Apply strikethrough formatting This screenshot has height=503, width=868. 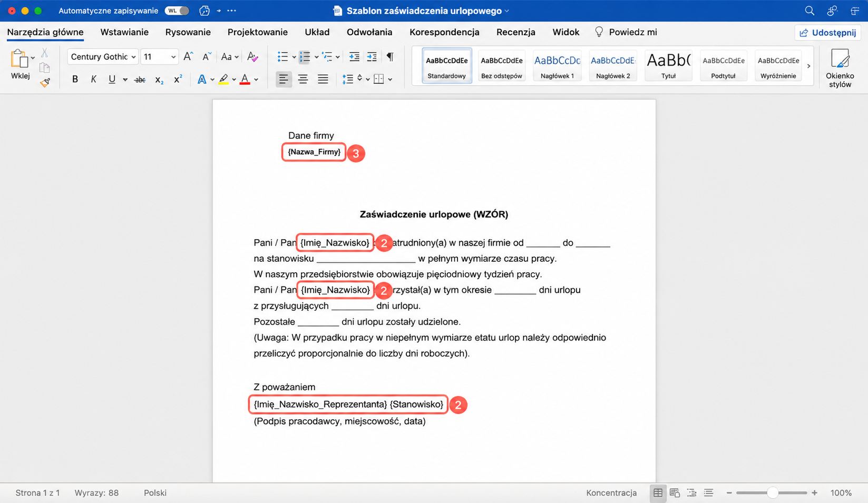coord(140,80)
